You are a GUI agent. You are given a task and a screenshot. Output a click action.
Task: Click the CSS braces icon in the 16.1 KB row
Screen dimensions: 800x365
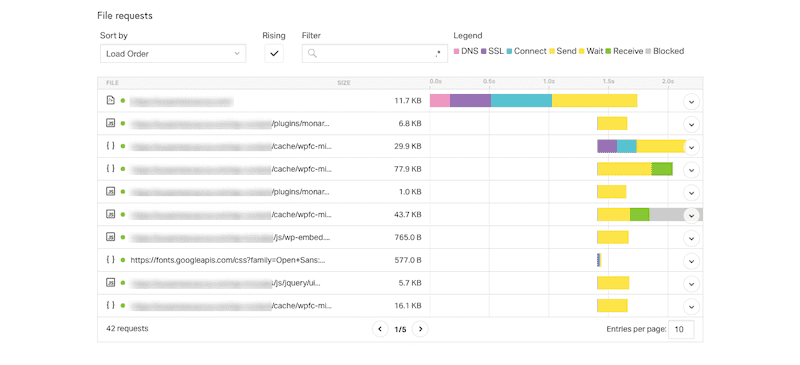[110, 305]
